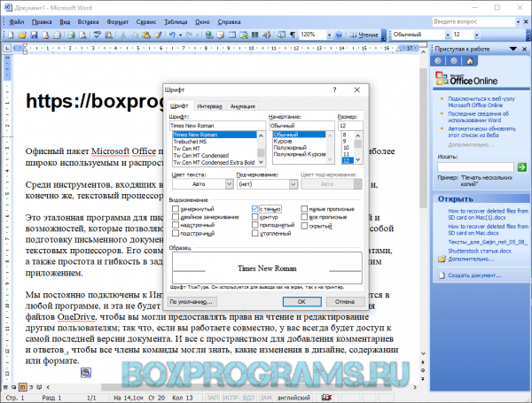Enable the зачеркнутый checkbox

point(176,209)
